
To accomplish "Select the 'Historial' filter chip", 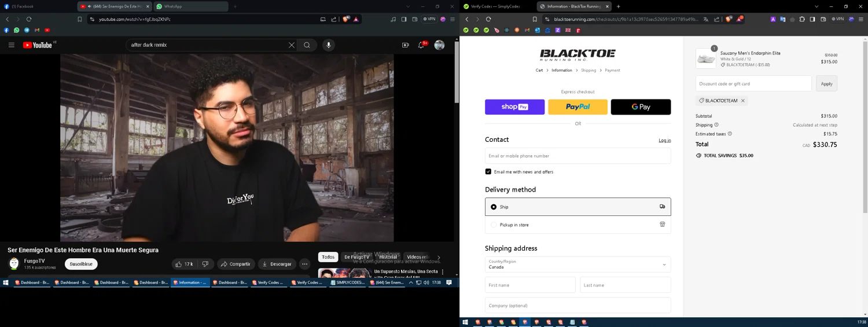I will pos(388,257).
